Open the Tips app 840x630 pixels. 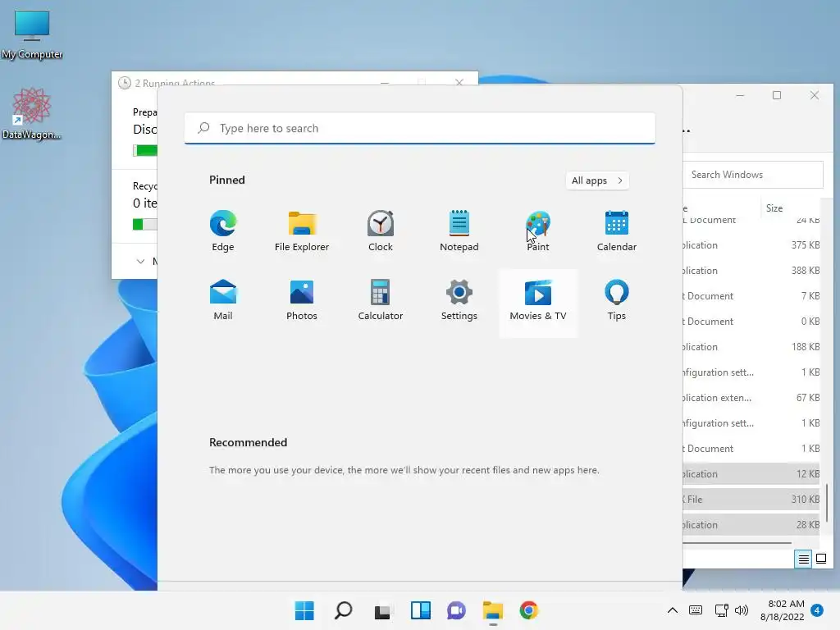click(617, 300)
